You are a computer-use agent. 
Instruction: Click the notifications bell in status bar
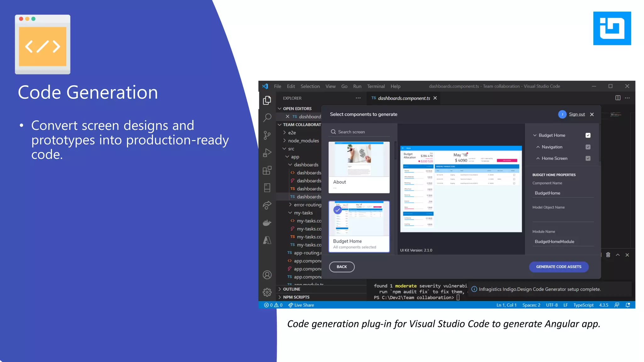[x=628, y=305]
